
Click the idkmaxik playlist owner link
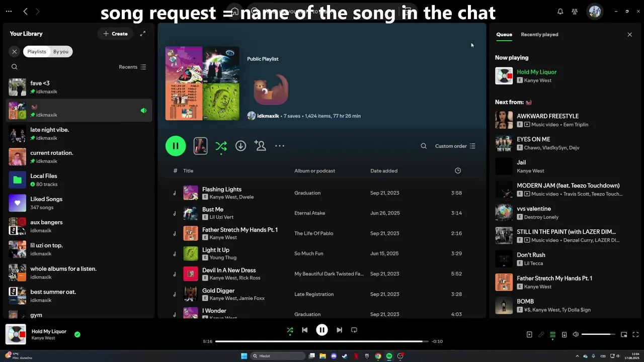tap(268, 116)
